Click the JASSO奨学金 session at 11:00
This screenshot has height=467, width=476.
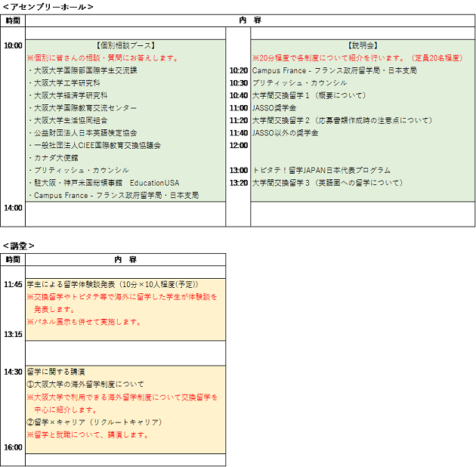274,108
